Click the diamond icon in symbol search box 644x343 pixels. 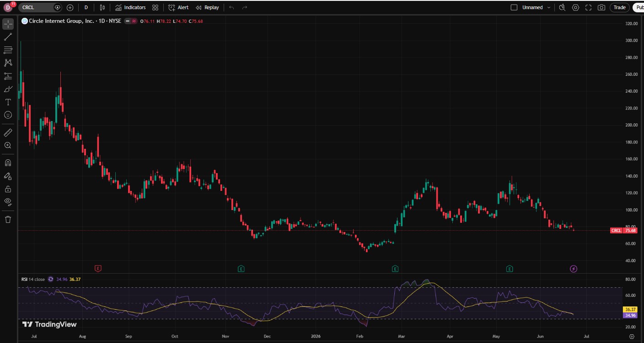[57, 8]
